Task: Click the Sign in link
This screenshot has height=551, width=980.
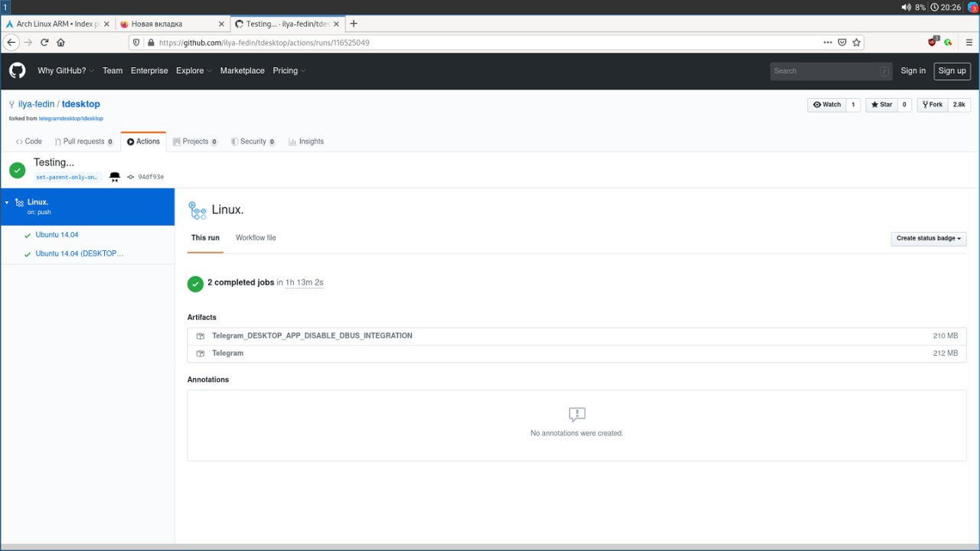Action: pos(913,70)
